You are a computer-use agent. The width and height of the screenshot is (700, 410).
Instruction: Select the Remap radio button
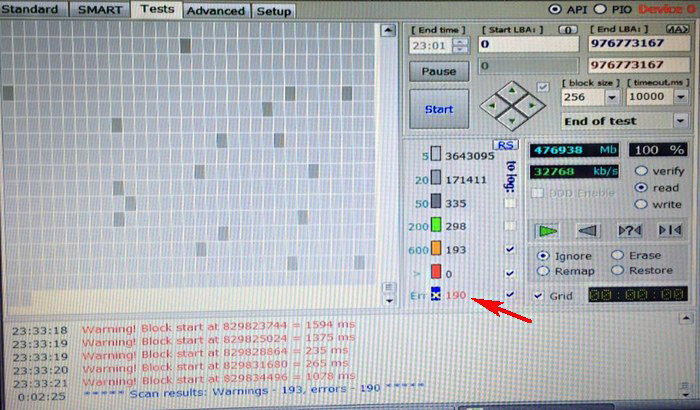coord(543,271)
